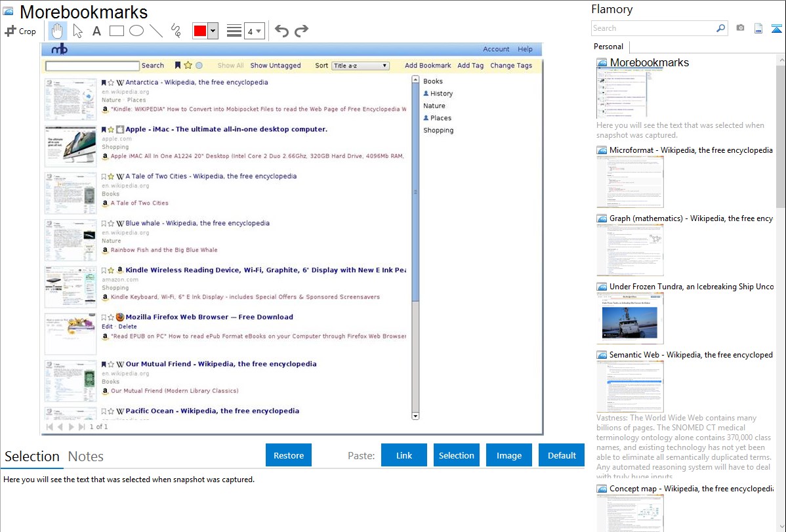
Task: Click the red color swatch
Action: click(200, 31)
